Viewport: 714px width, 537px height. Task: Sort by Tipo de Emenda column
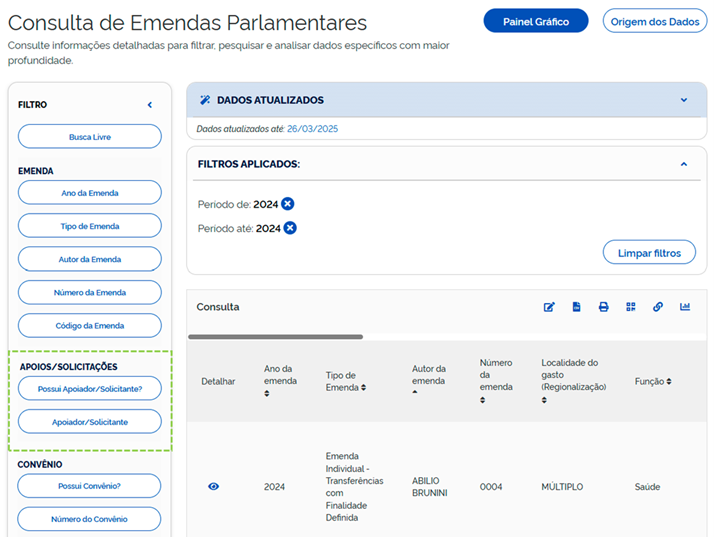[363, 387]
